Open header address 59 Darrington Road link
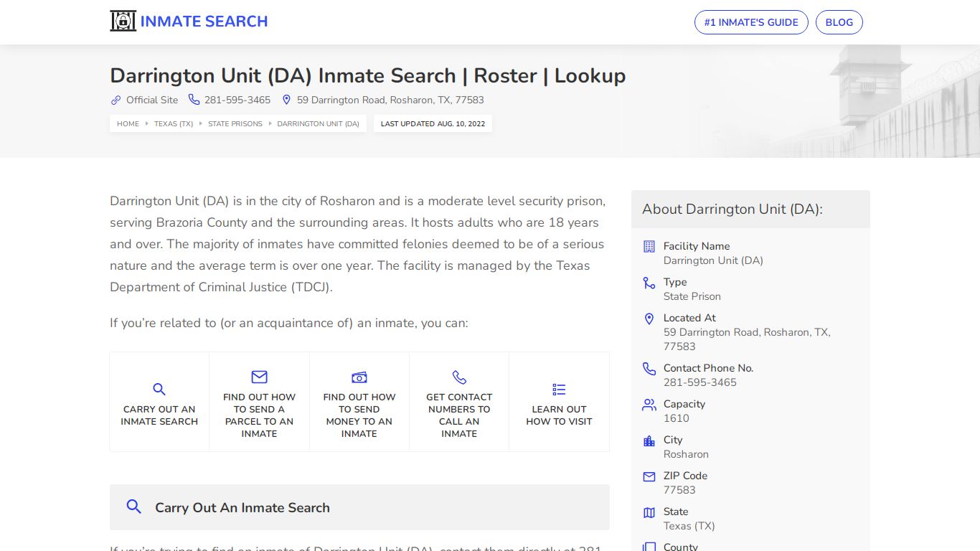This screenshot has height=551, width=980. (x=390, y=100)
